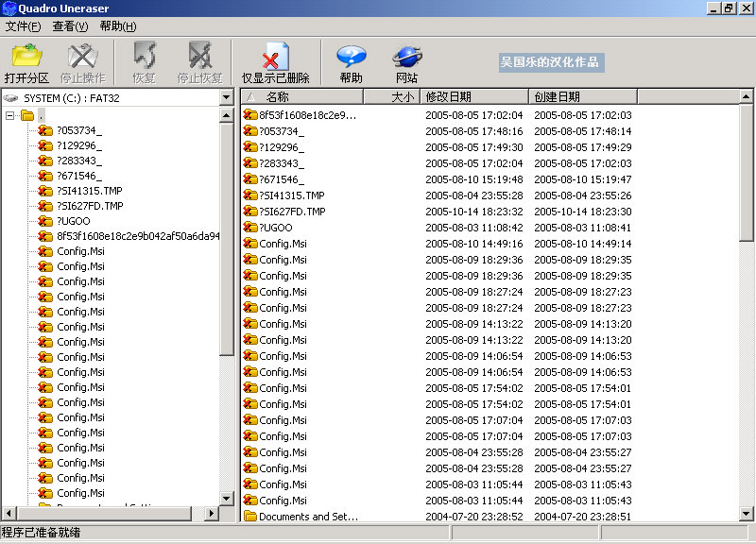
Task: Select ?UGOO in the folder tree
Action: [74, 221]
